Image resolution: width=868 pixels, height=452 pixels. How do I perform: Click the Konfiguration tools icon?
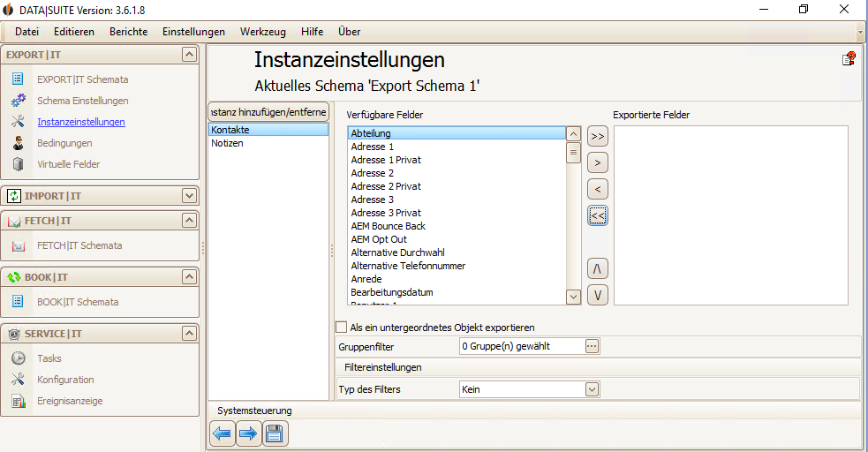click(18, 380)
